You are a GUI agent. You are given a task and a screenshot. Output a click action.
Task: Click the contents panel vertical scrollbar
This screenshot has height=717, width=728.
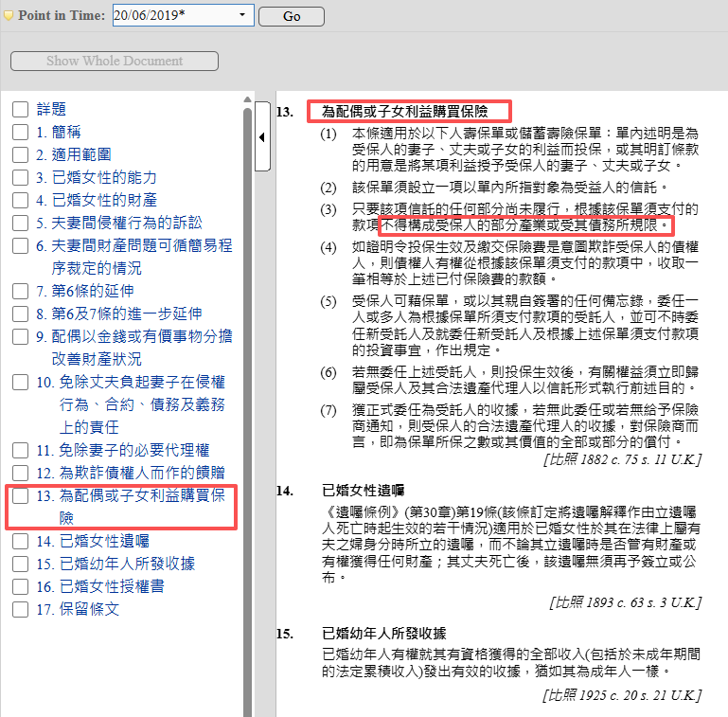pyautogui.click(x=248, y=379)
